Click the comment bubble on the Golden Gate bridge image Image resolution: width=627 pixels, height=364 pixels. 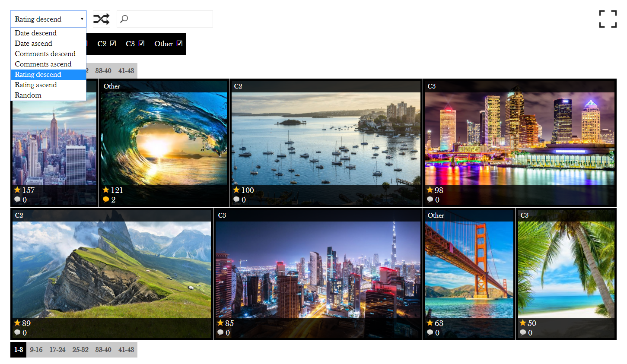coord(430,332)
